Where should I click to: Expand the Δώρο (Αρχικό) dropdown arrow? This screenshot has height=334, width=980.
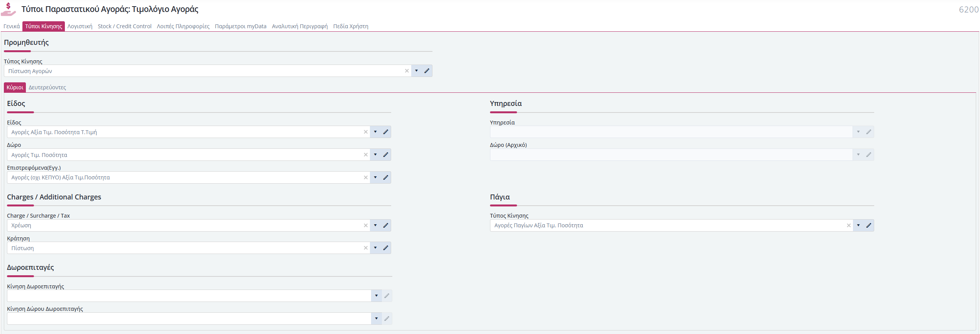click(858, 155)
